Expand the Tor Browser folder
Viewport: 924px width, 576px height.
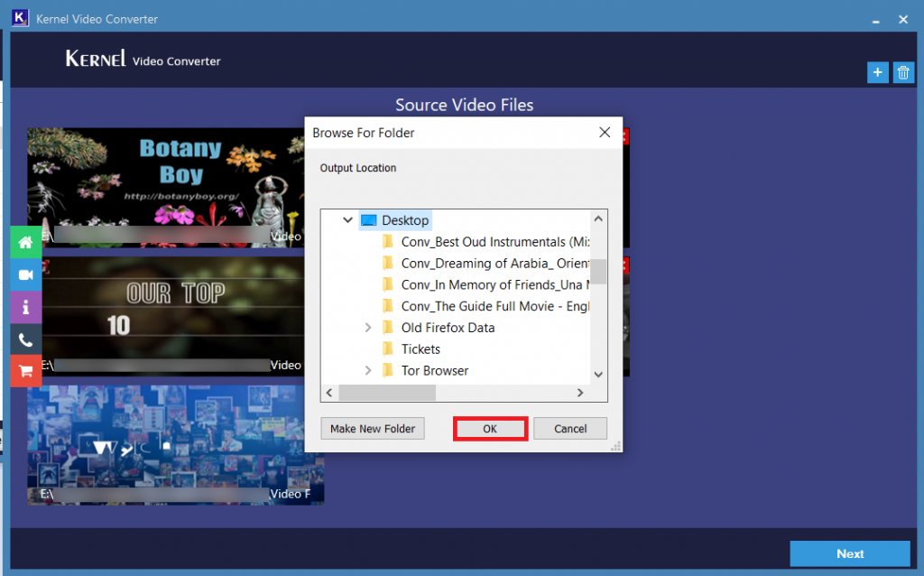point(367,370)
